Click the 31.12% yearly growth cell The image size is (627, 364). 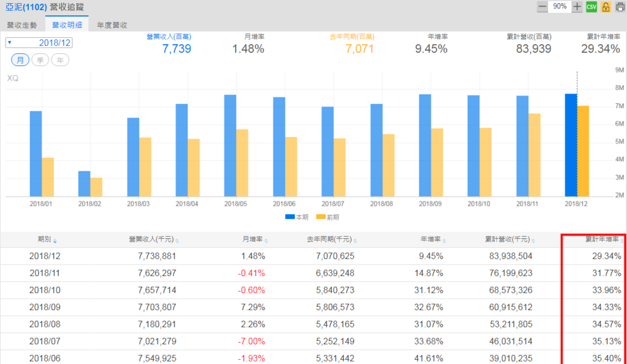pos(429,290)
